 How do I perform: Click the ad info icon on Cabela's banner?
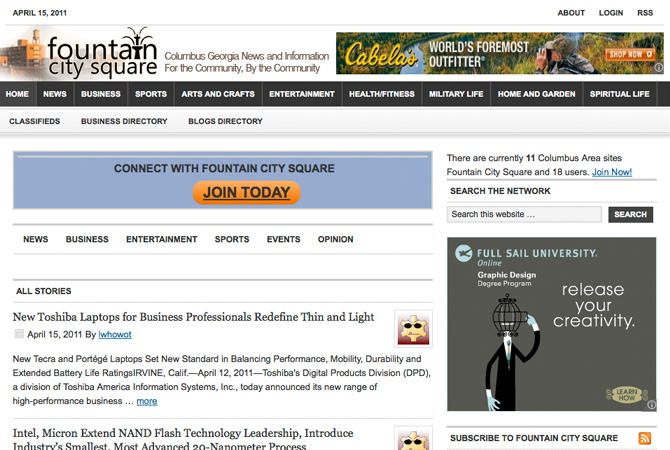click(x=658, y=68)
